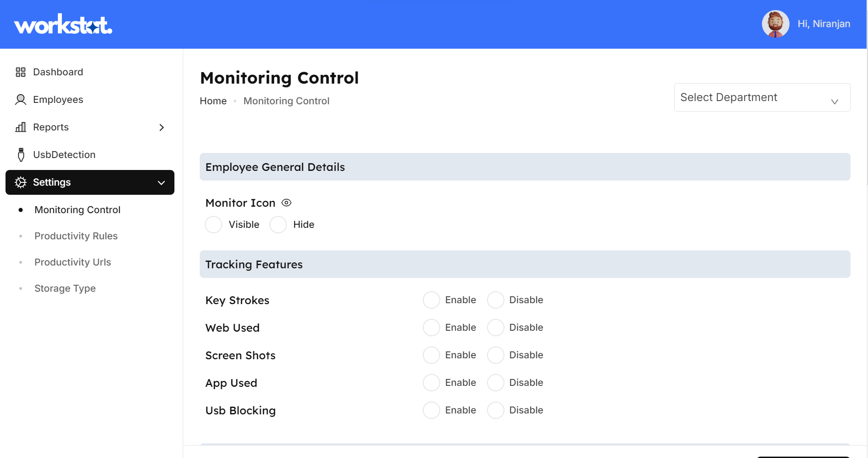Click the workstat logo in the header
The image size is (868, 458).
pos(63,24)
